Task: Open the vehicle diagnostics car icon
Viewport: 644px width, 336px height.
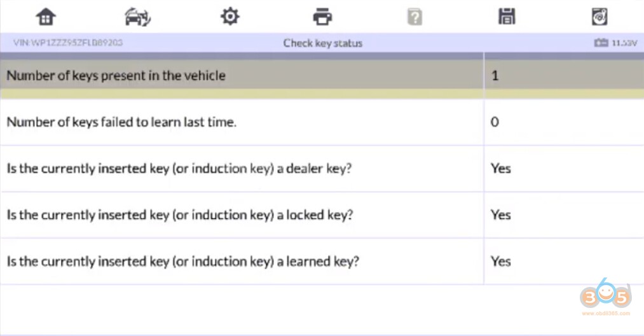Action: coord(137,17)
